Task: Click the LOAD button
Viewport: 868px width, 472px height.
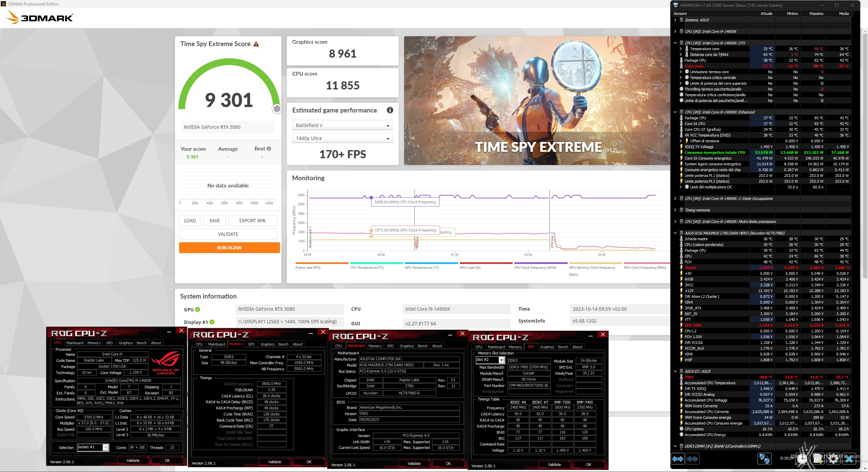Action: (190, 221)
